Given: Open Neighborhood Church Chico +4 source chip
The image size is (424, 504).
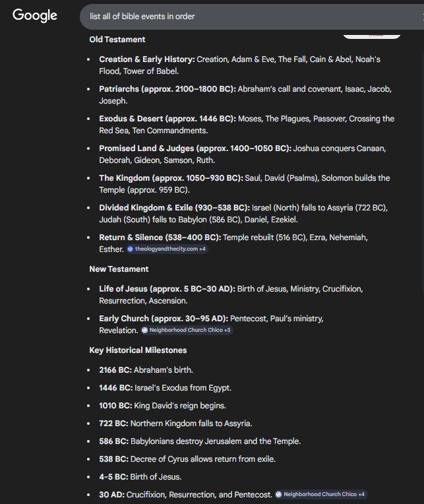Looking at the screenshot, I should pyautogui.click(x=321, y=494).
